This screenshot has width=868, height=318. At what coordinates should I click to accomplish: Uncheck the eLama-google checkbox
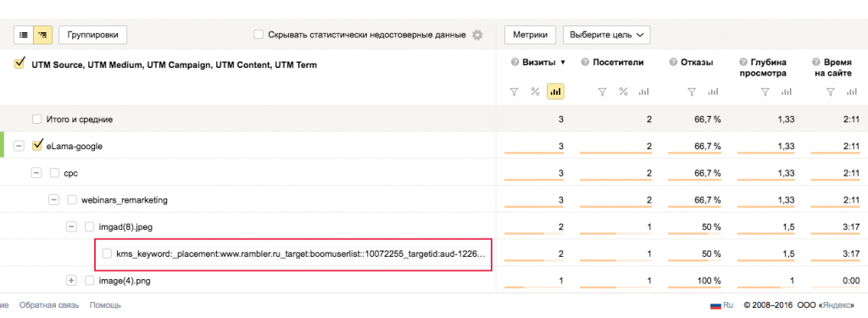37,146
